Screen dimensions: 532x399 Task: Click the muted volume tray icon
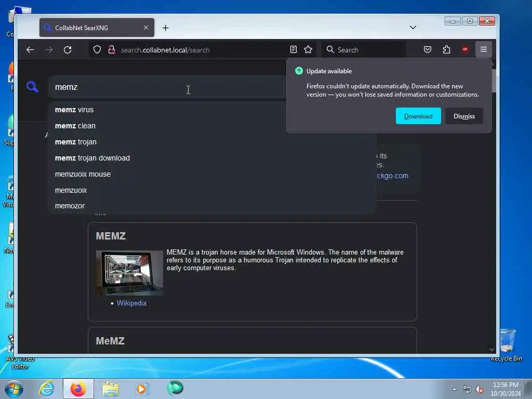(x=480, y=390)
